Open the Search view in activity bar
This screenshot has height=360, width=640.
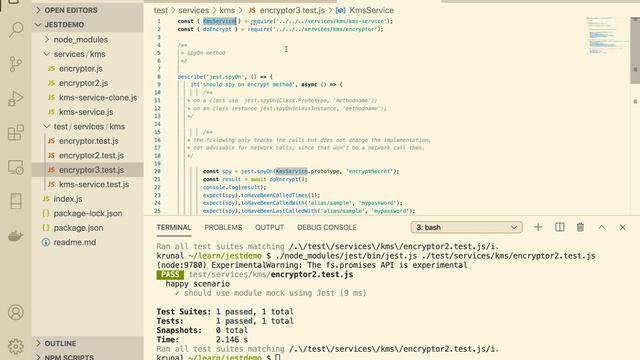[16, 30]
